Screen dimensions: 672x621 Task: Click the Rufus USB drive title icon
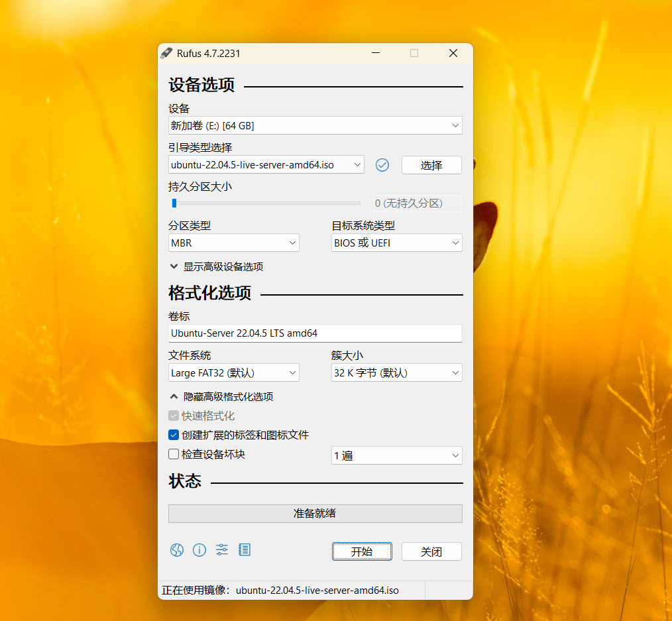click(x=167, y=53)
